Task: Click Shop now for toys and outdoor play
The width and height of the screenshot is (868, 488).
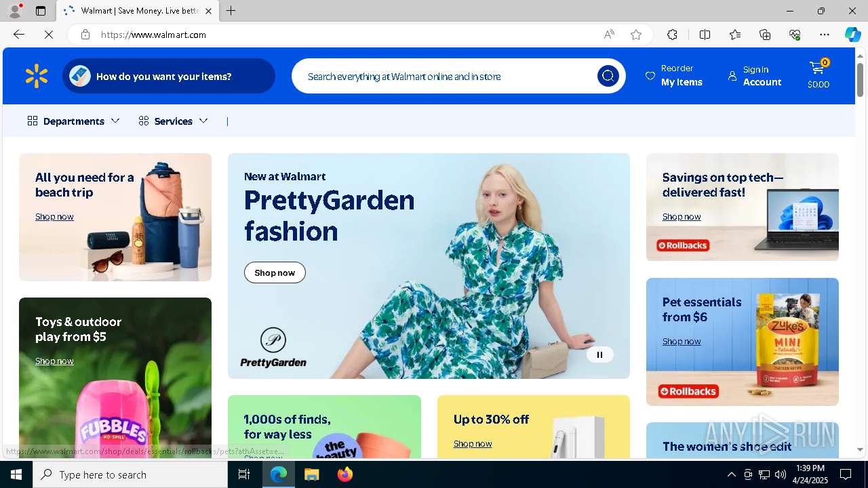Action: [x=54, y=361]
